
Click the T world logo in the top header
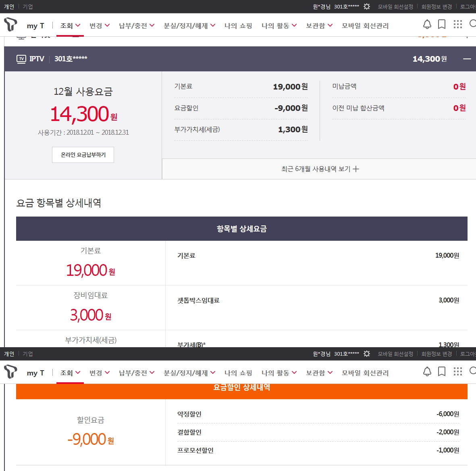click(10, 25)
